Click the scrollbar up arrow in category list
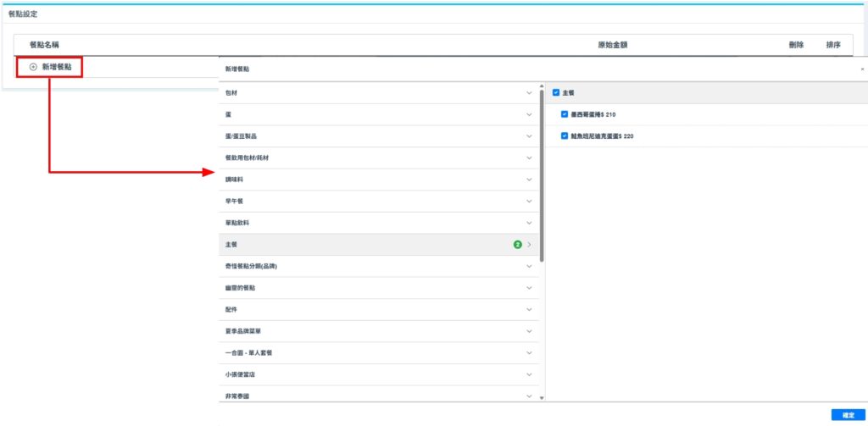The height and width of the screenshot is (426, 868). coord(542,86)
